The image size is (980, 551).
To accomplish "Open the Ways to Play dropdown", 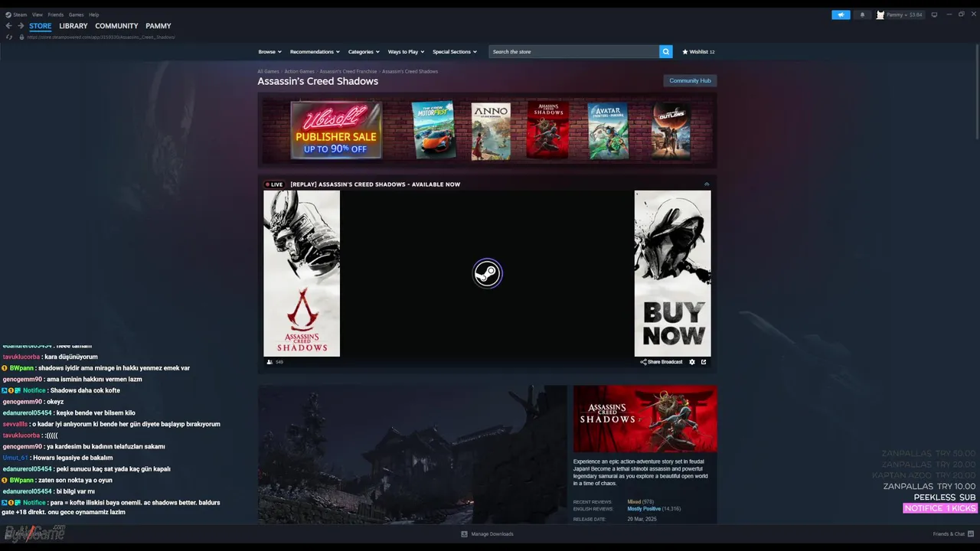I will [406, 52].
